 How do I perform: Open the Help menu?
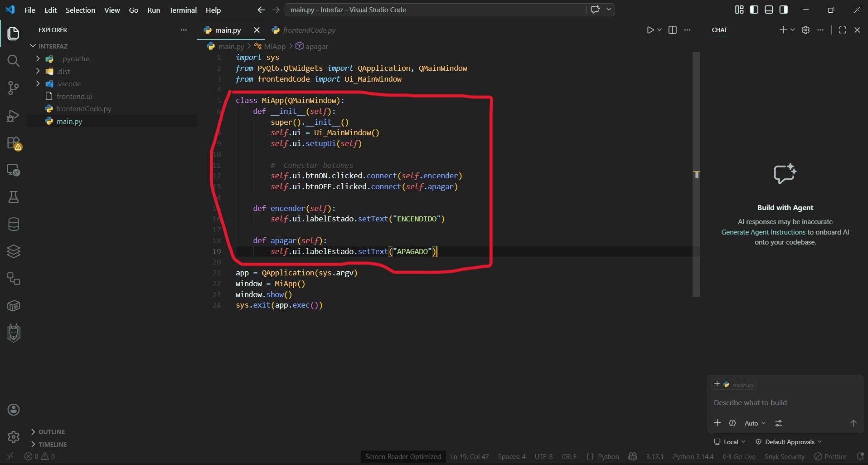213,10
